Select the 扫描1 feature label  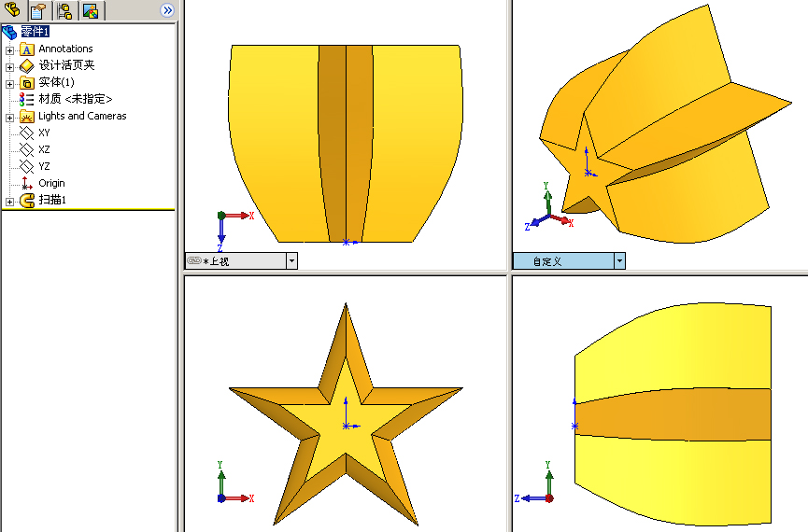point(52,200)
